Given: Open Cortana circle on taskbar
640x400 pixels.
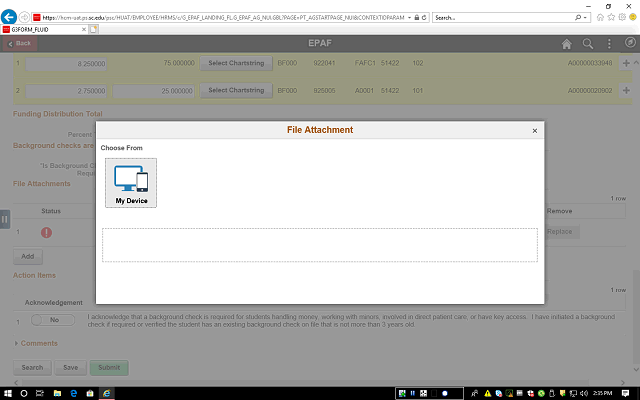Looking at the screenshot, I should point(24,393).
